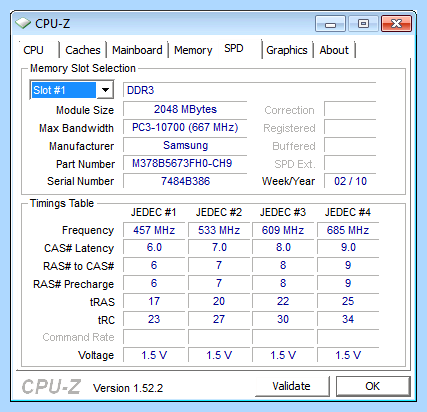Screen dimensions: 427x412
Task: Maximize the CPU-Z window
Action: click(x=363, y=24)
